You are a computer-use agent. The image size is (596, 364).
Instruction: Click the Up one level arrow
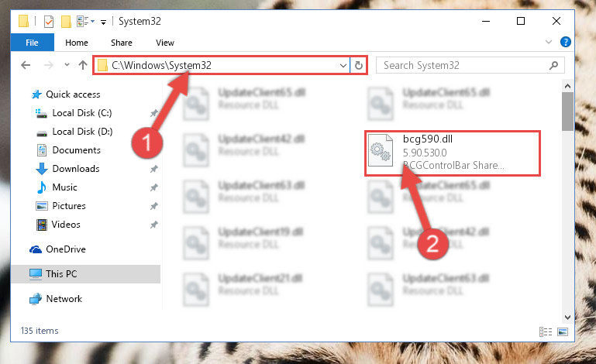pos(82,65)
